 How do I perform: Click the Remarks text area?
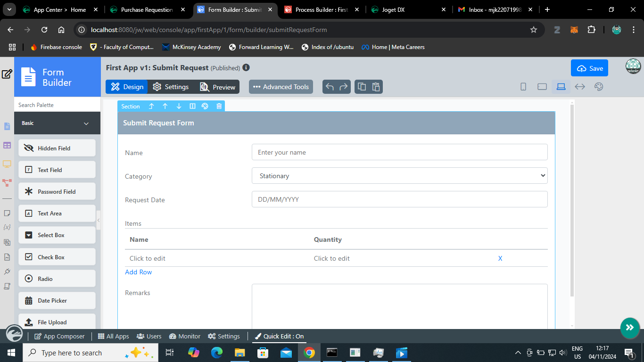pos(400,306)
